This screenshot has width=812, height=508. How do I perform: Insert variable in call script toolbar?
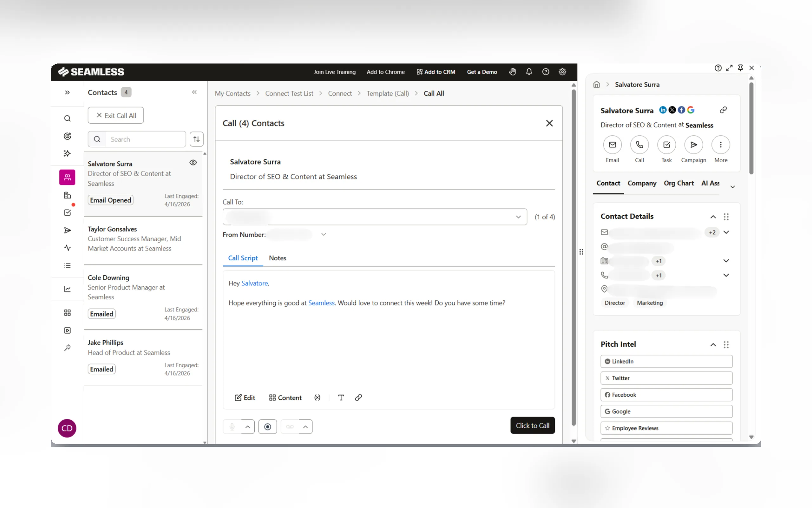[318, 398]
